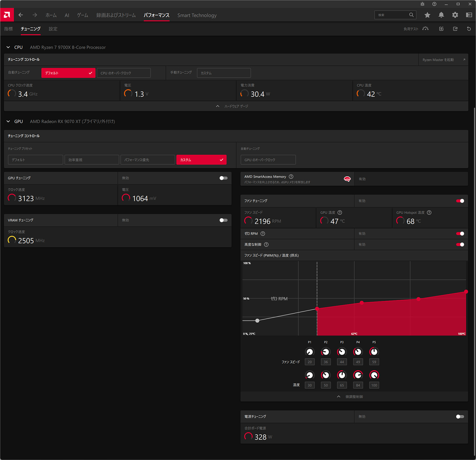Click the P5 fan speed value 59 field

(374, 362)
